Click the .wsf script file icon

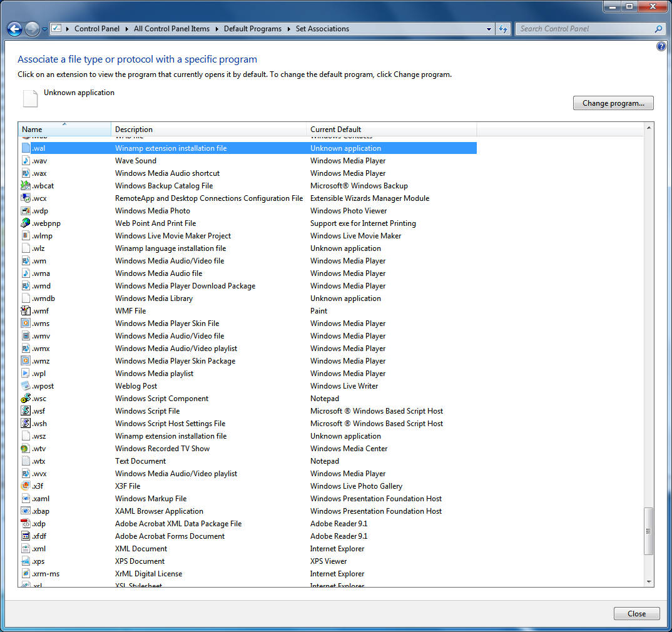(26, 411)
